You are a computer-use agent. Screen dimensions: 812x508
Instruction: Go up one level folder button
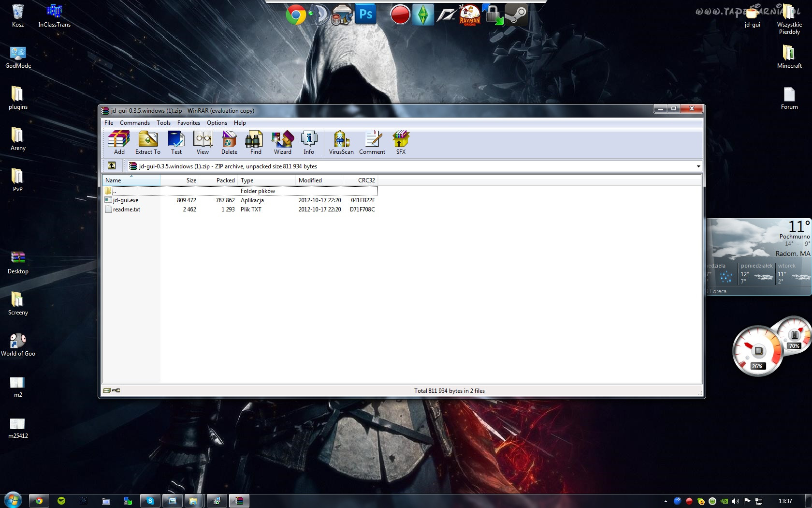pos(112,165)
